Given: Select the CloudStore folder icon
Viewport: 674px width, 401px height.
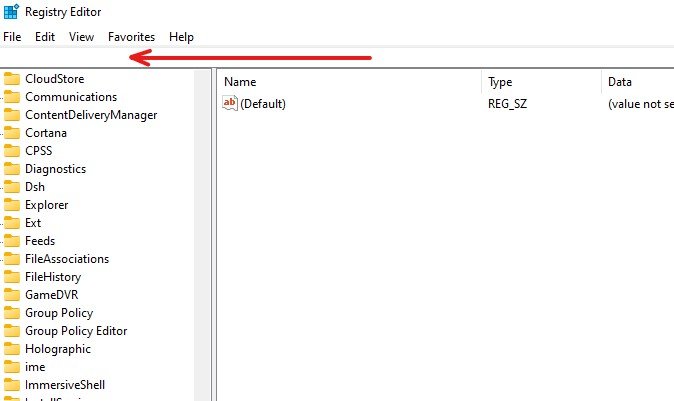Looking at the screenshot, I should pos(12,79).
